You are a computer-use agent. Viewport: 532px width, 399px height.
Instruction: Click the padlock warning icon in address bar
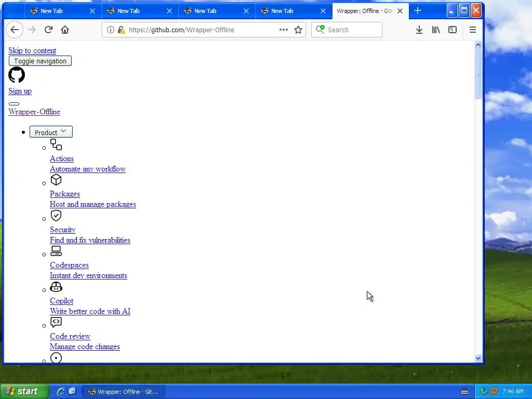click(121, 30)
